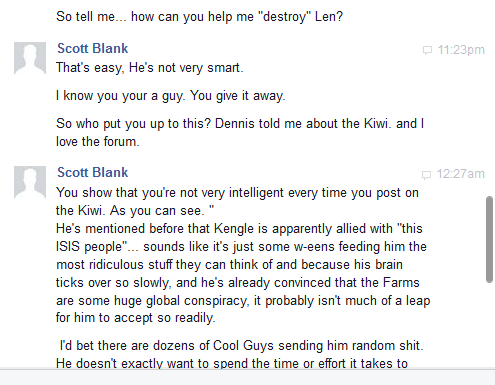This screenshot has height=385, width=495.
Task: Click the scrollbar track above the thumb
Action: [489, 98]
